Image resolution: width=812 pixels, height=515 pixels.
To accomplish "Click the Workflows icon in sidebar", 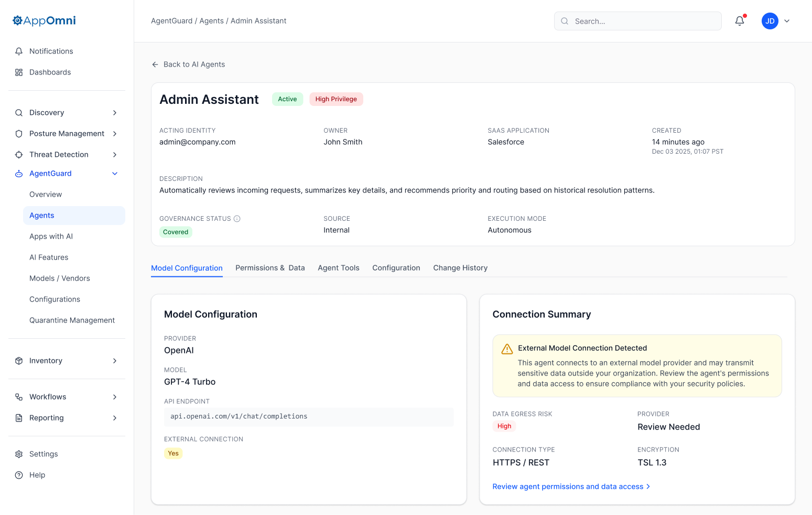I will [x=19, y=396].
